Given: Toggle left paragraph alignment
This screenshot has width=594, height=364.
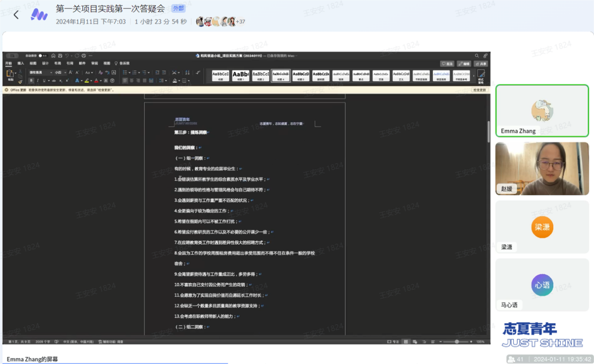Looking at the screenshot, I should (125, 81).
